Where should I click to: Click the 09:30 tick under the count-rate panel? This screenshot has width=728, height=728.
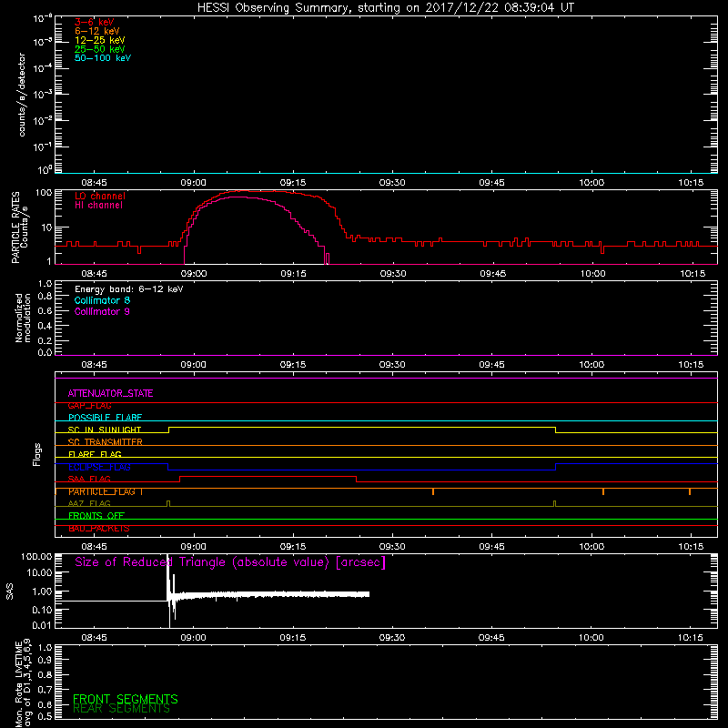[392, 183]
